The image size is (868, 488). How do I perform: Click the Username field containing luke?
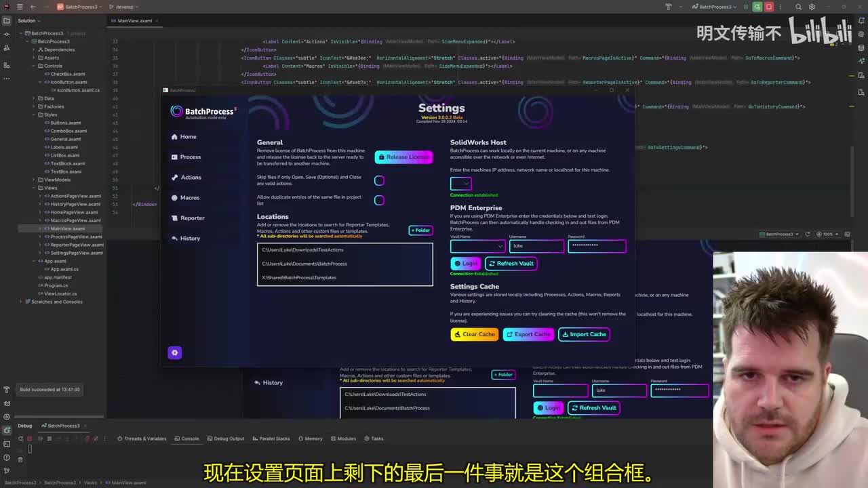(x=536, y=246)
